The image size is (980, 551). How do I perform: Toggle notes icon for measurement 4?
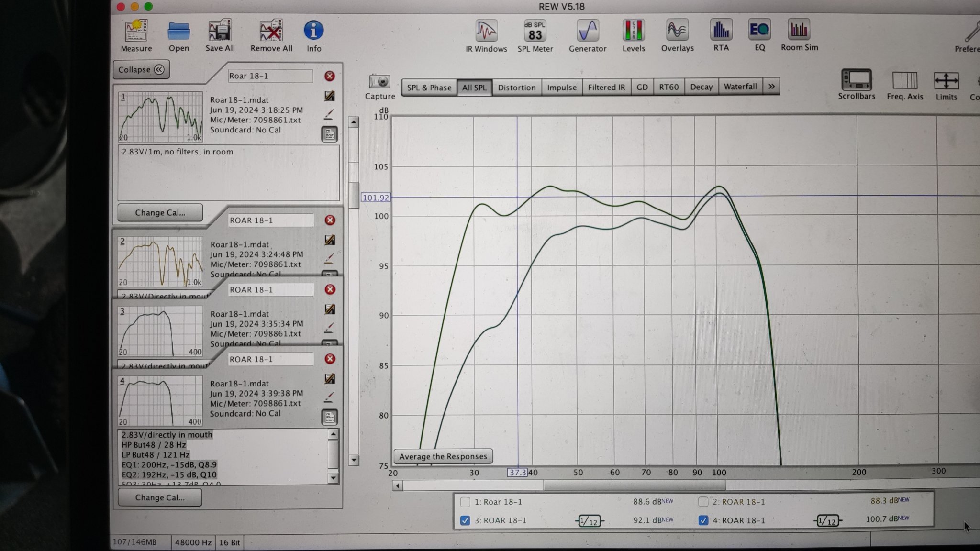coord(329,417)
